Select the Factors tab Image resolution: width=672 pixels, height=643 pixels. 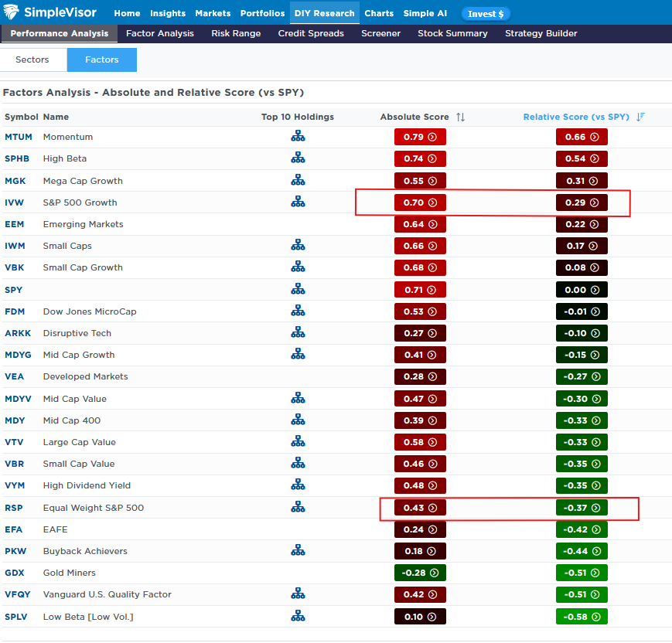tap(102, 60)
